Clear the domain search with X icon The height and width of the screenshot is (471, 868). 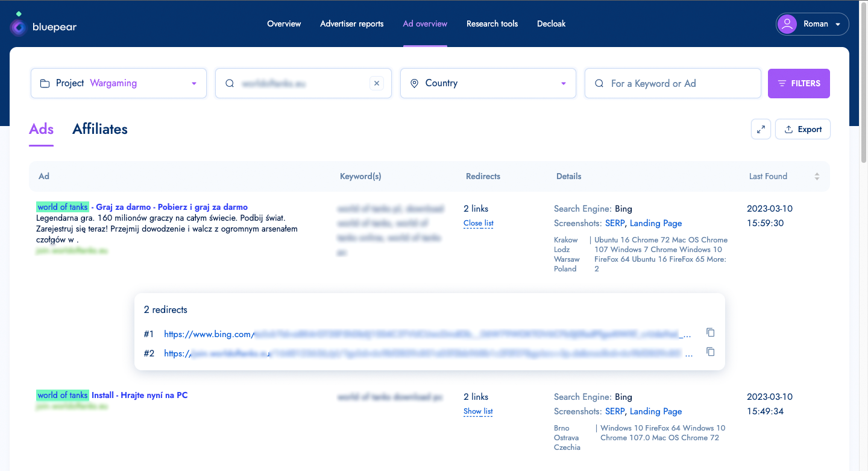(x=377, y=83)
